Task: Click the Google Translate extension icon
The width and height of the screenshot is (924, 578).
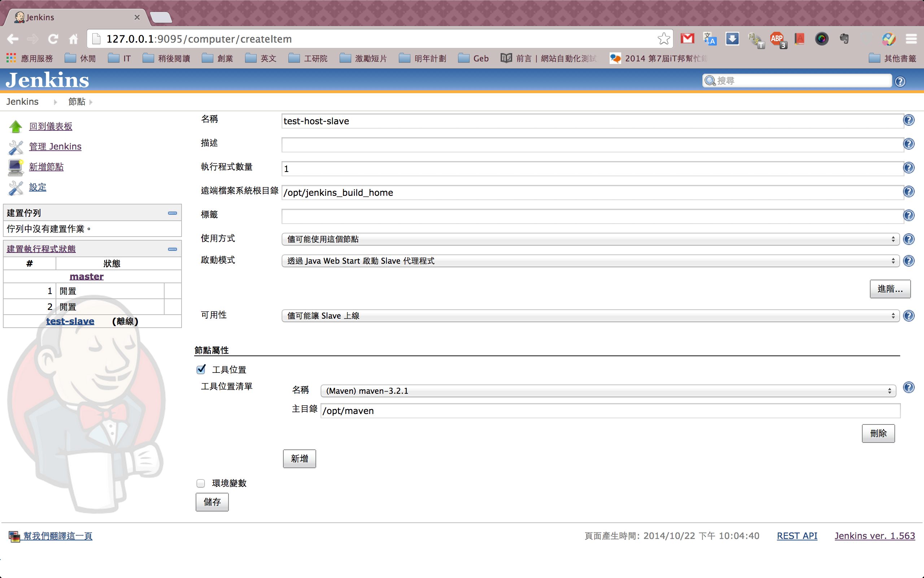Action: pos(710,39)
